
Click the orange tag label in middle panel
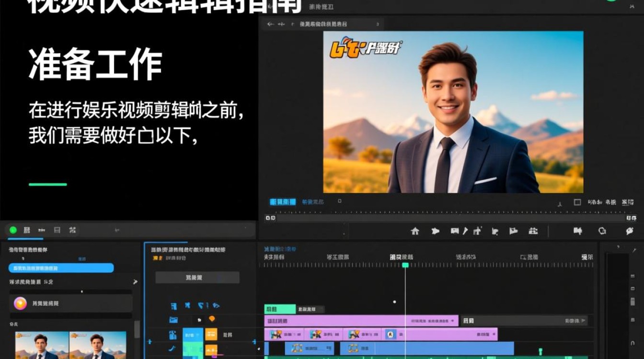tap(157, 258)
